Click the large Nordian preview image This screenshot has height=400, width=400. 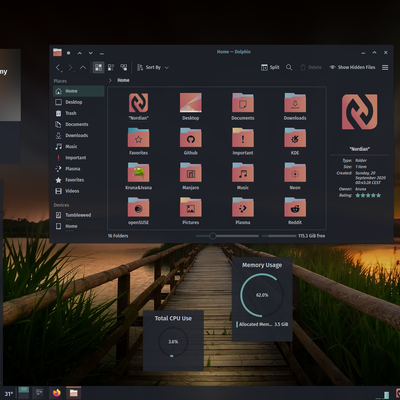(x=360, y=112)
